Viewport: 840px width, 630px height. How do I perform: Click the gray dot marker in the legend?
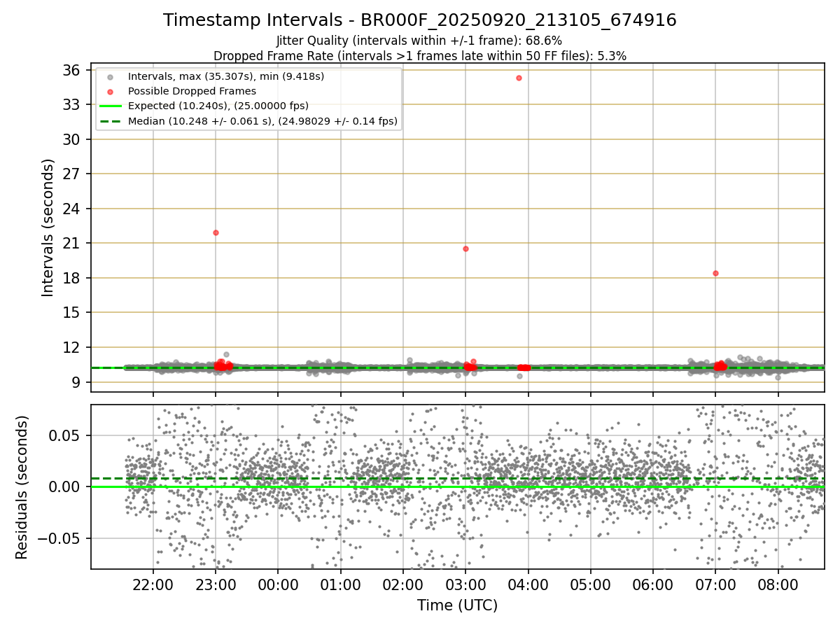[109, 77]
